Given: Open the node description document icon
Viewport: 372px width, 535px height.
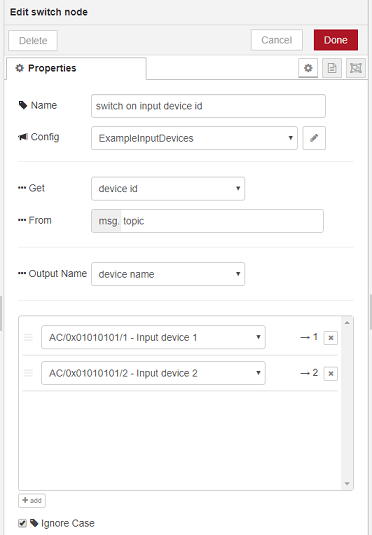Looking at the screenshot, I should 332,68.
